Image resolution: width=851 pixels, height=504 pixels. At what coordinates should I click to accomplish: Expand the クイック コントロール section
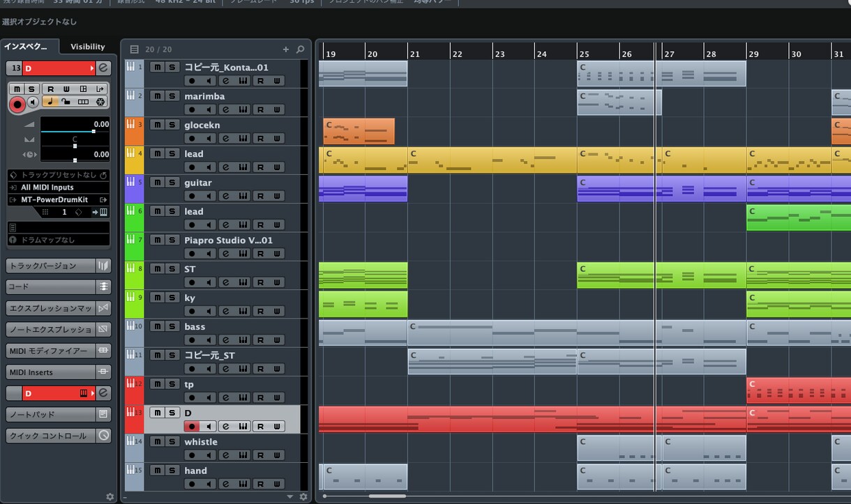(50, 436)
